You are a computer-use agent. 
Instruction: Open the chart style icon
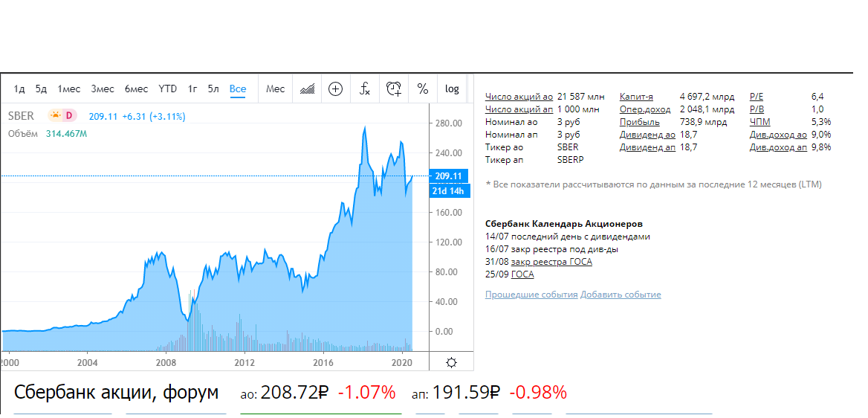(x=307, y=89)
